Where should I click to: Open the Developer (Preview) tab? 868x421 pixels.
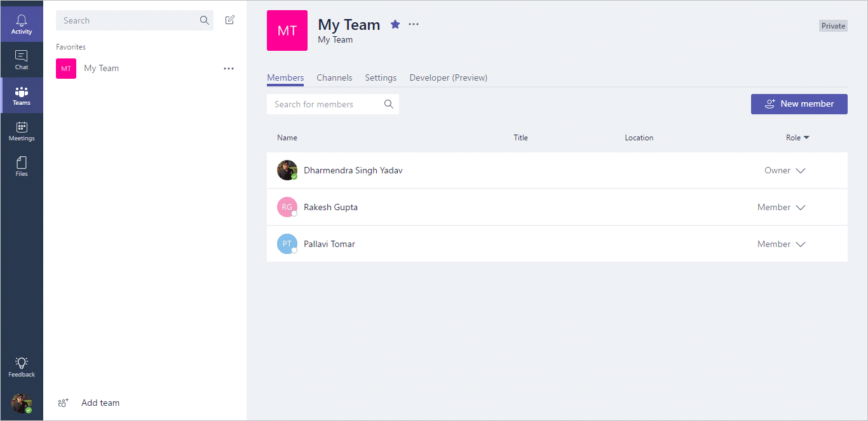pos(449,77)
